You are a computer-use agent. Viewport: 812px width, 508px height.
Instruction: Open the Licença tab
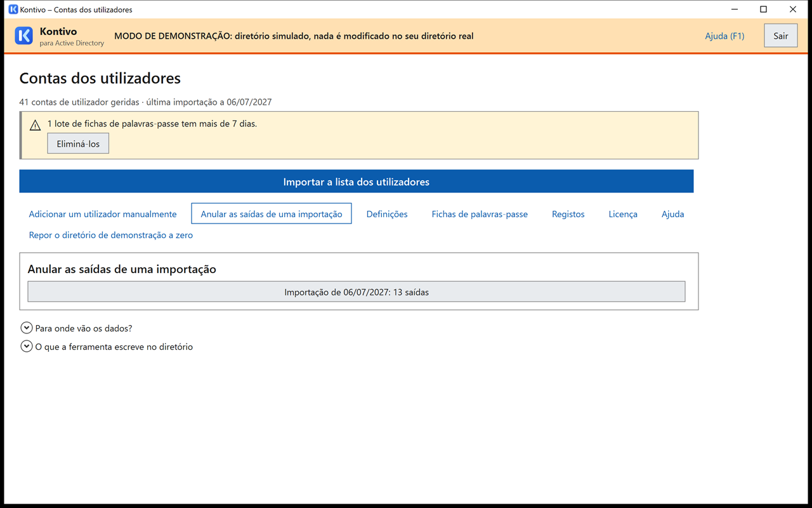click(623, 214)
